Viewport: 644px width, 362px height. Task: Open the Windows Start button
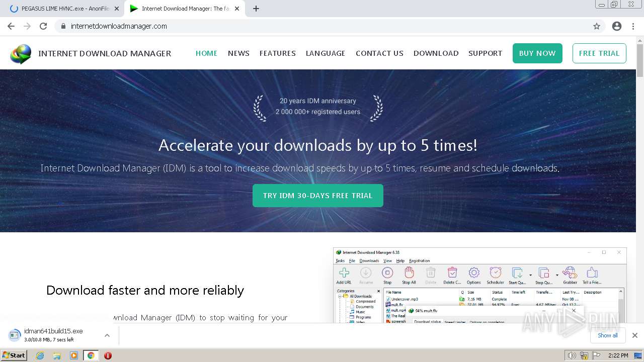(x=14, y=355)
